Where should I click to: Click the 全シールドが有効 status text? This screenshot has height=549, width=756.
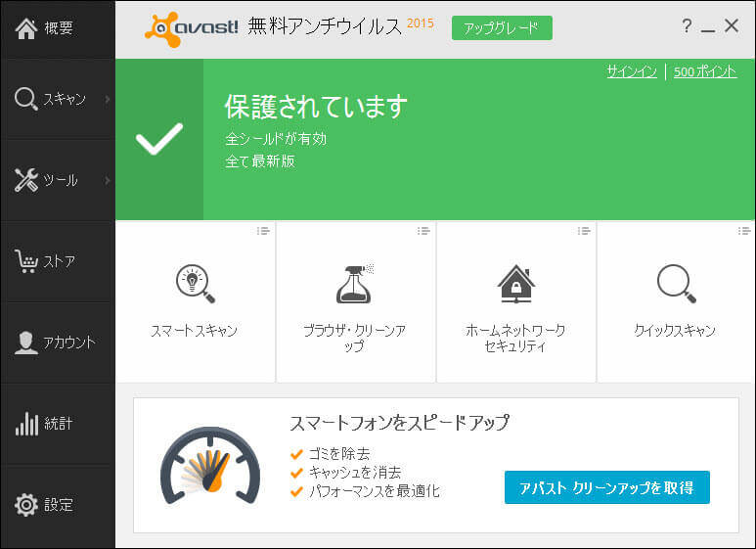coord(276,139)
